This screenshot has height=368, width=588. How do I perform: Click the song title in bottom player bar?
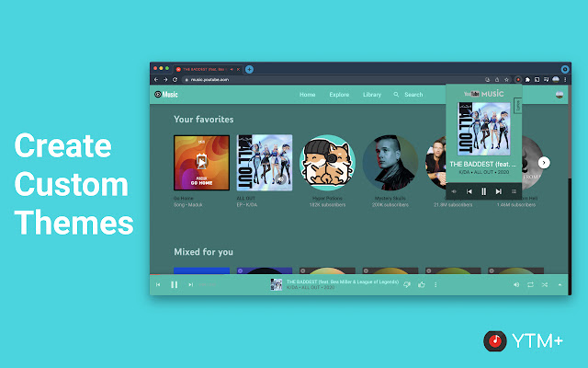point(343,282)
